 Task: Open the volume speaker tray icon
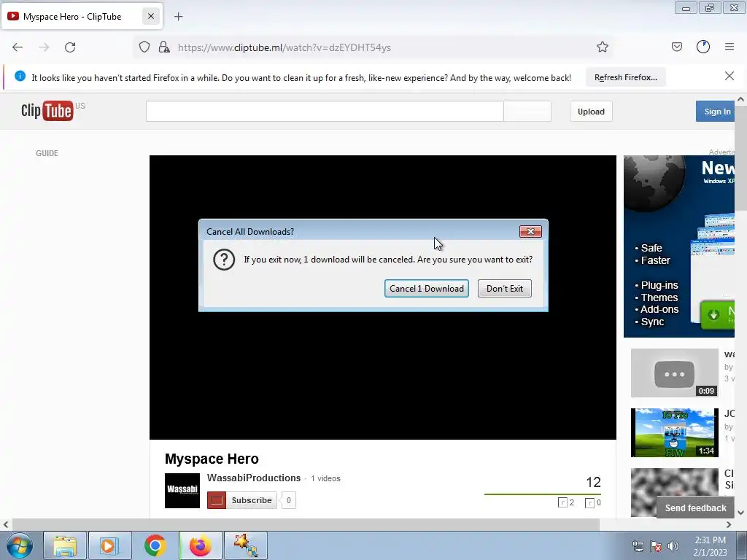pyautogui.click(x=673, y=546)
